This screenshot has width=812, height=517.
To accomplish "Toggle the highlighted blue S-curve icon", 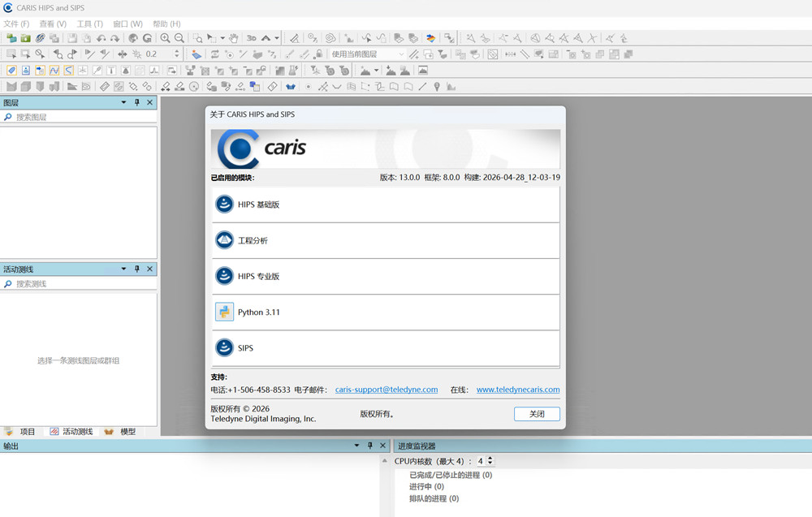I will tap(68, 71).
